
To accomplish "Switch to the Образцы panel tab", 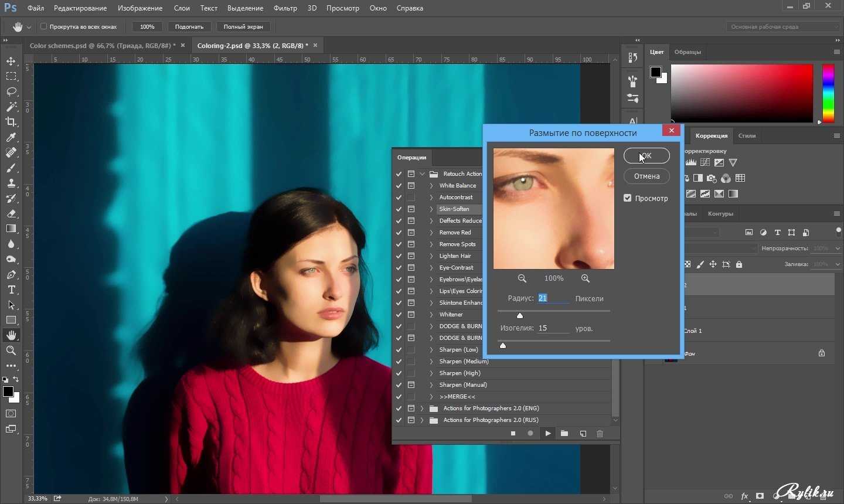I will coord(688,52).
